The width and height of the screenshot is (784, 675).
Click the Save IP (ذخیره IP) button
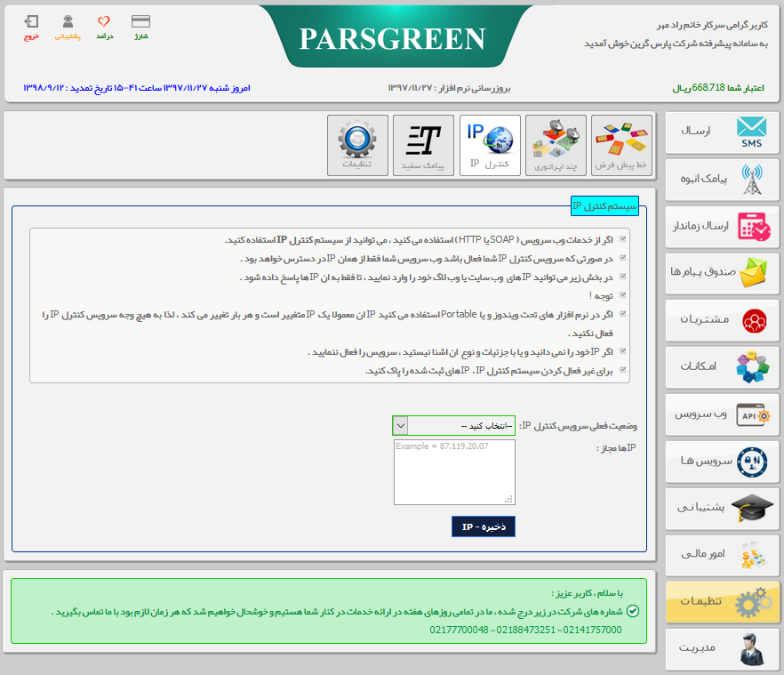pyautogui.click(x=483, y=526)
